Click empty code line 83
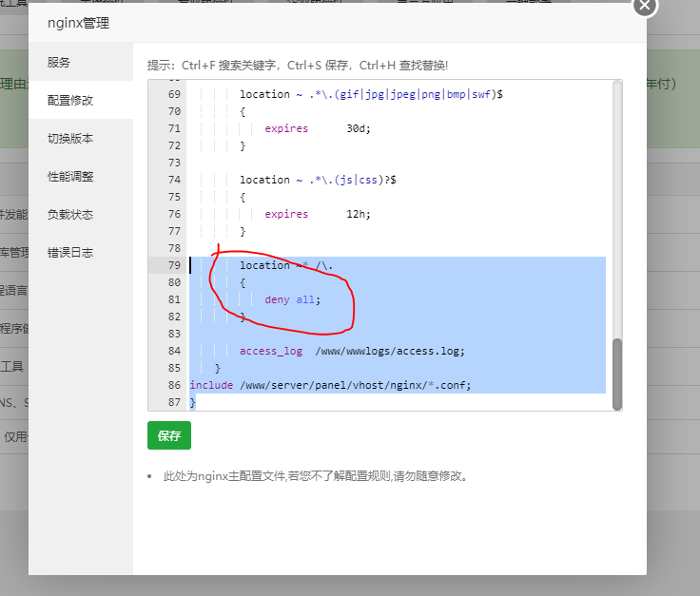 tap(398, 334)
